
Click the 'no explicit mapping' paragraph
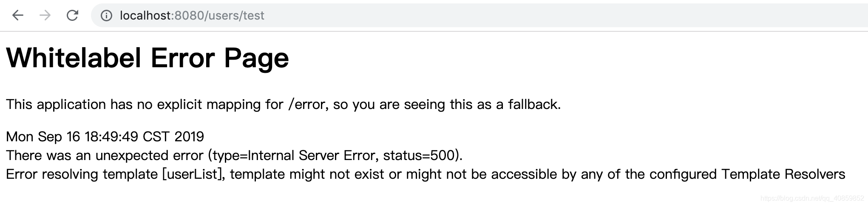coord(284,104)
